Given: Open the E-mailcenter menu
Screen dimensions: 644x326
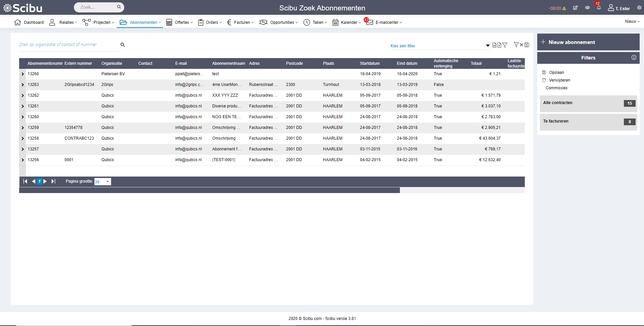Looking at the screenshot, I should [x=384, y=22].
